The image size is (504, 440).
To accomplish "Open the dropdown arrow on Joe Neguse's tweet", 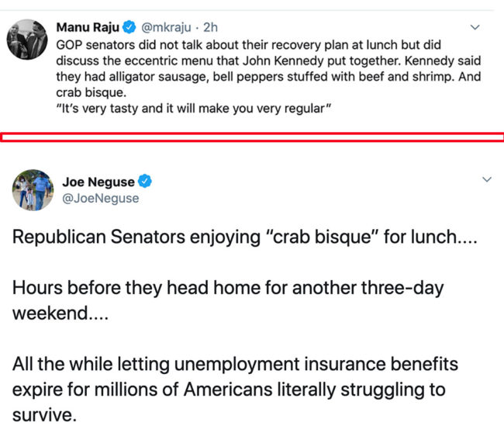I will click(x=487, y=179).
